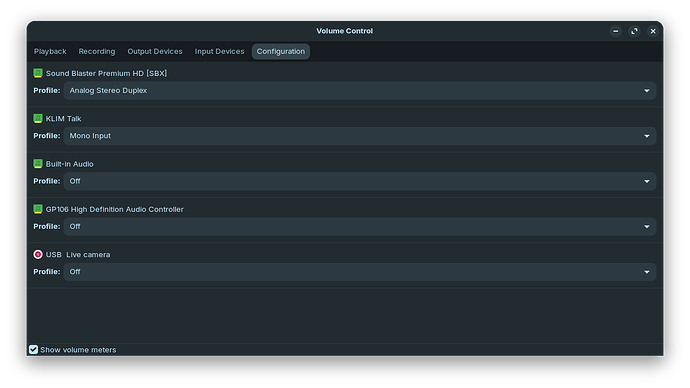Maximize the Volume Control window

click(634, 31)
